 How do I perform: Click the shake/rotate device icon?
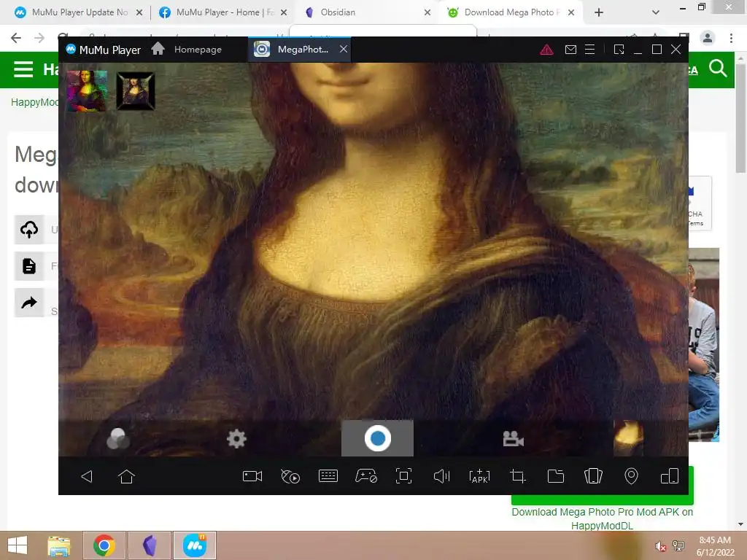click(x=593, y=476)
